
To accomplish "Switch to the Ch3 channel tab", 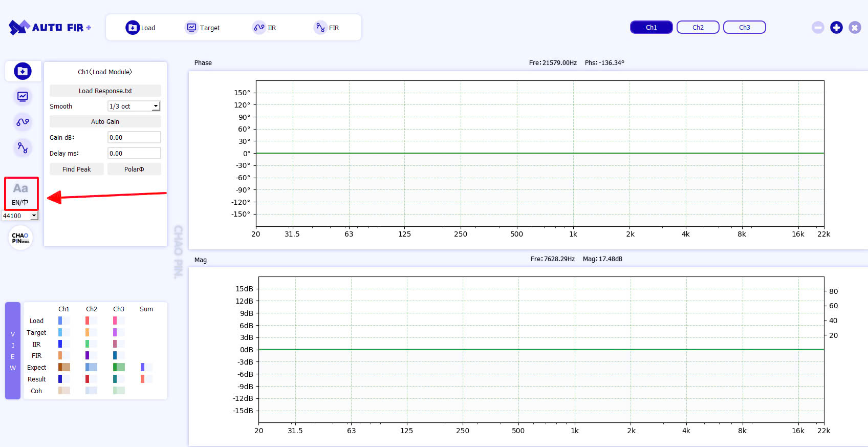I will [744, 28].
